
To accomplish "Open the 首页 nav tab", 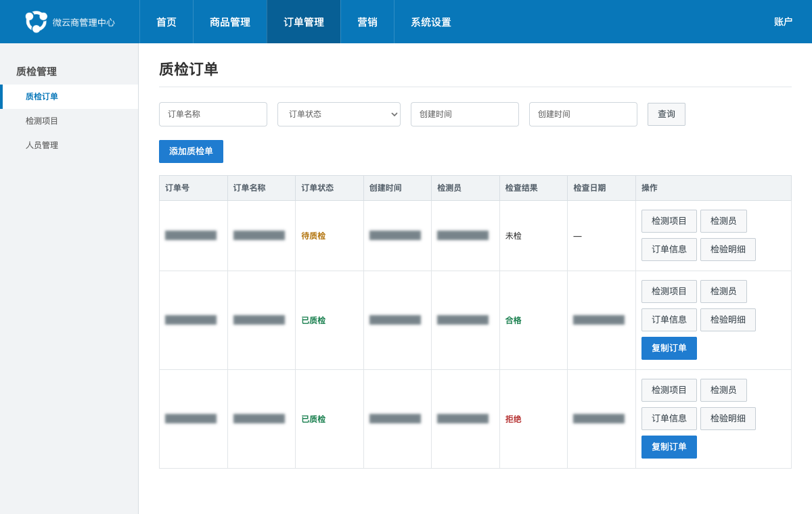I will click(x=166, y=22).
